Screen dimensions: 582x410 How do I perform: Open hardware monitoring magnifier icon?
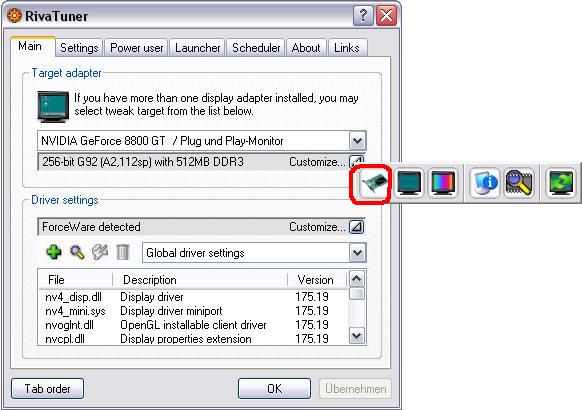click(519, 183)
